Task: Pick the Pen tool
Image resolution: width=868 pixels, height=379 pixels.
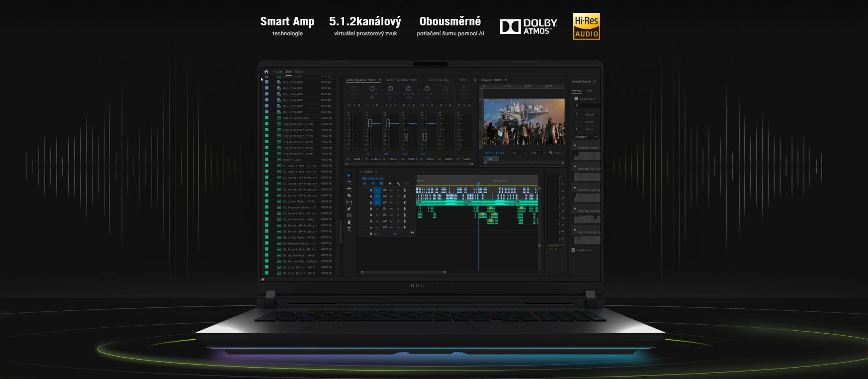Action: tap(349, 209)
